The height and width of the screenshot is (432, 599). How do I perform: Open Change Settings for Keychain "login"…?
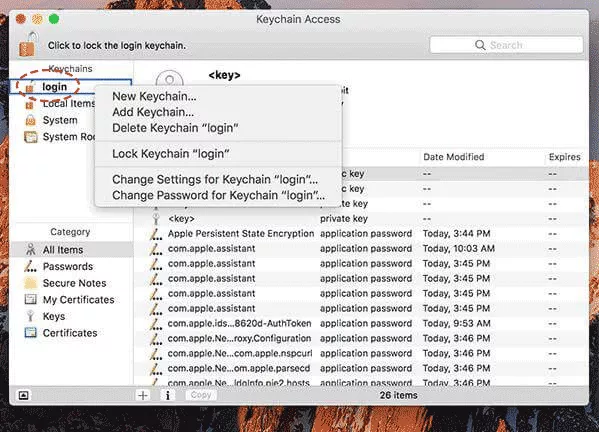(215, 179)
